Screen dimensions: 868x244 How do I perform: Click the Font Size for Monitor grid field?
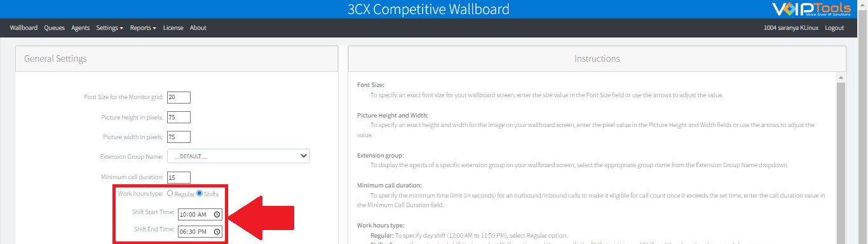pyautogui.click(x=179, y=97)
